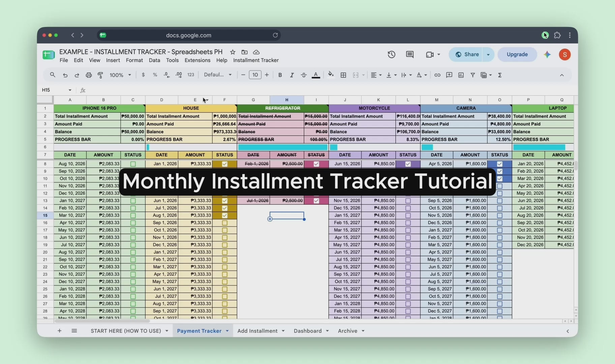Check House status for Sep 1, 2026

coord(225,223)
